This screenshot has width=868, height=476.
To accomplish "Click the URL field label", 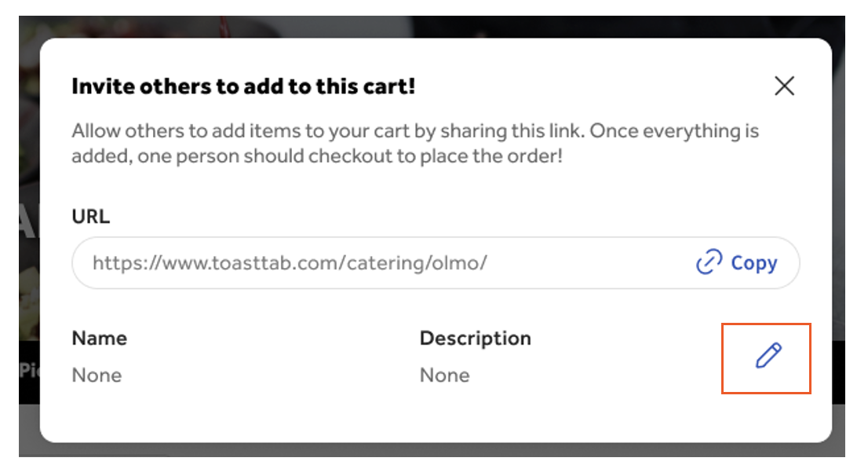I will (90, 216).
